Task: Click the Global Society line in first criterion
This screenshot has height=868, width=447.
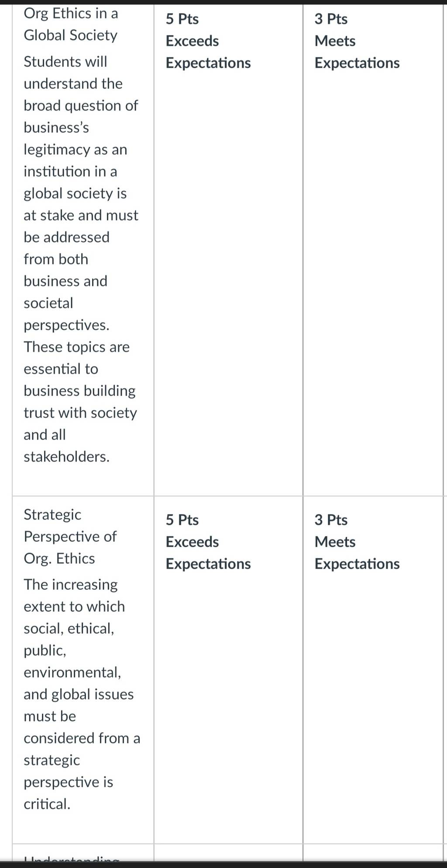Action: (71, 35)
